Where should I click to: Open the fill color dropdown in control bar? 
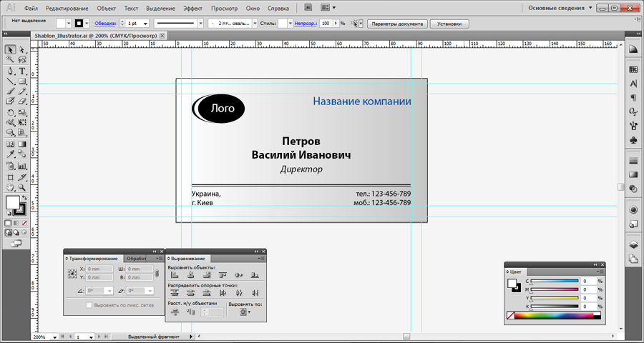pyautogui.click(x=69, y=24)
